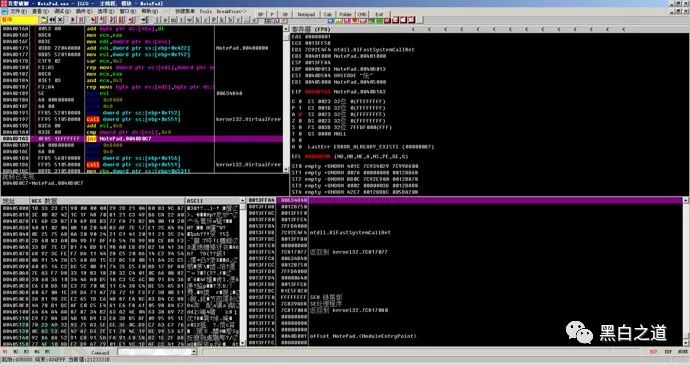
Task: Click the Exit button
Action: [x=379, y=15]
